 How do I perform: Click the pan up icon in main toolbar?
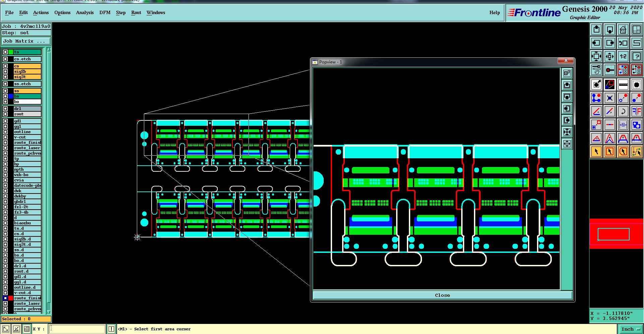pos(596,30)
